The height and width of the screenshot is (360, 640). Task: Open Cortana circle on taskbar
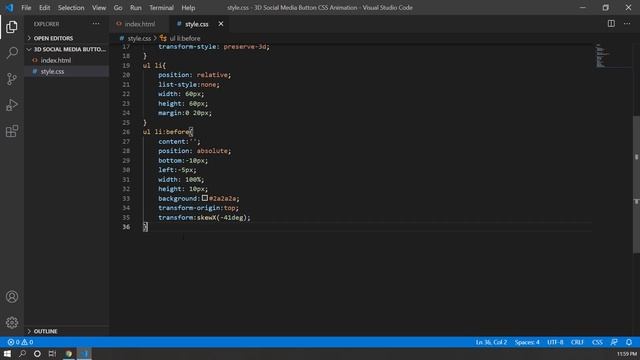tap(37, 353)
